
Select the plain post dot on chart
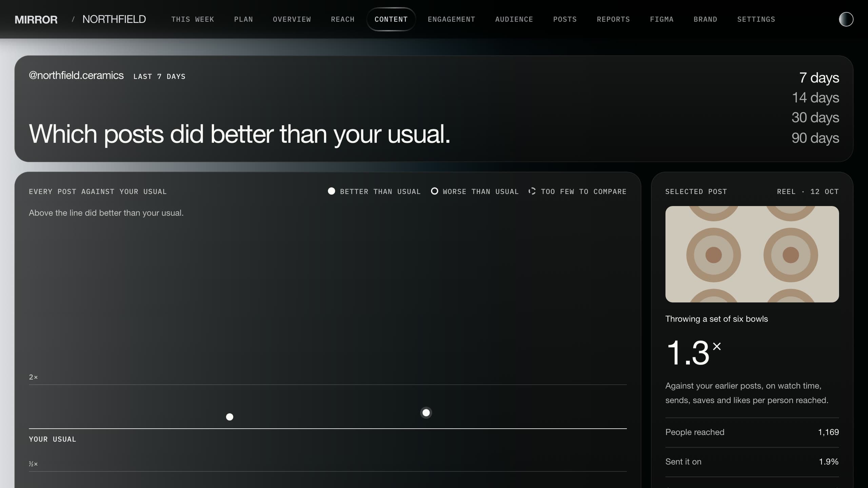point(230,417)
